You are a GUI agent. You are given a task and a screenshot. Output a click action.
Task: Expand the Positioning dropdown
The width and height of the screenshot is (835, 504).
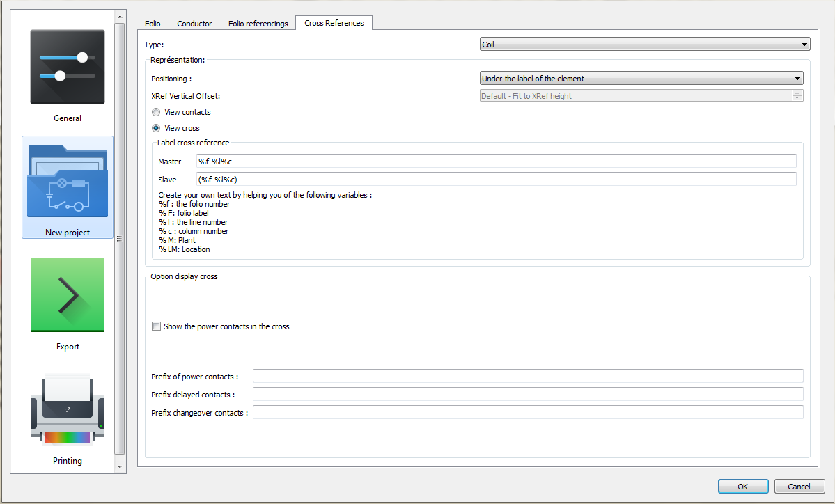641,79
